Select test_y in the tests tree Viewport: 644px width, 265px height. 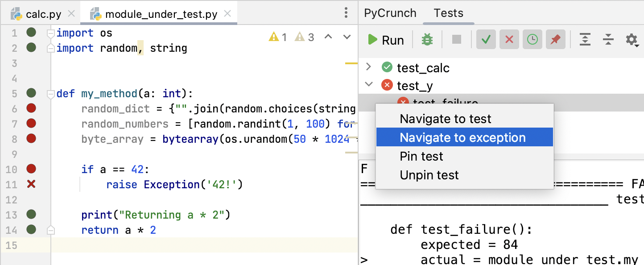[415, 86]
